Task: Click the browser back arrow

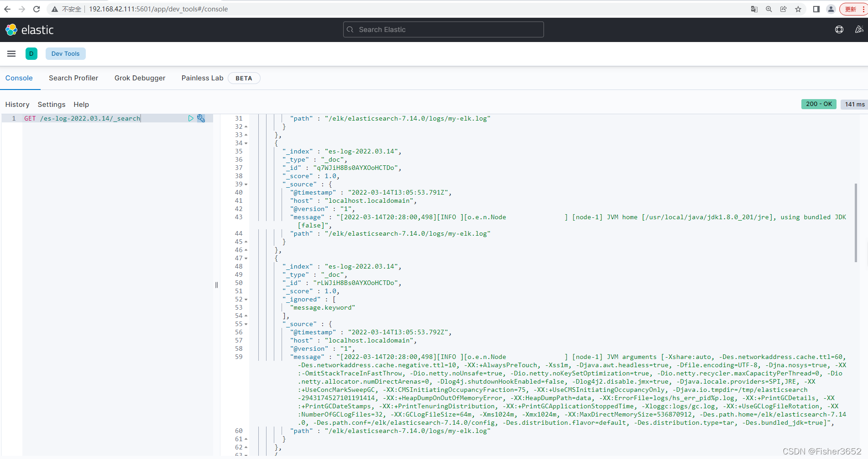Action: point(7,9)
